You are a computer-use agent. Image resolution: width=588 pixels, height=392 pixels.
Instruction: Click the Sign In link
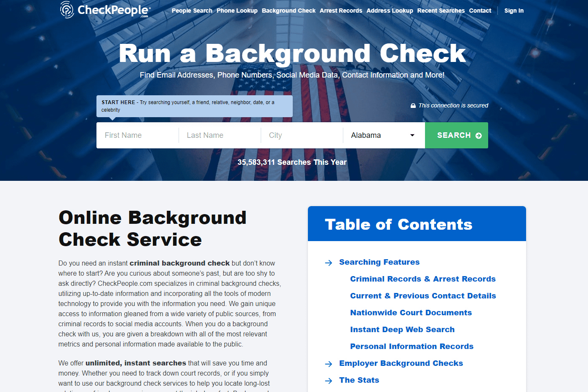click(x=514, y=11)
